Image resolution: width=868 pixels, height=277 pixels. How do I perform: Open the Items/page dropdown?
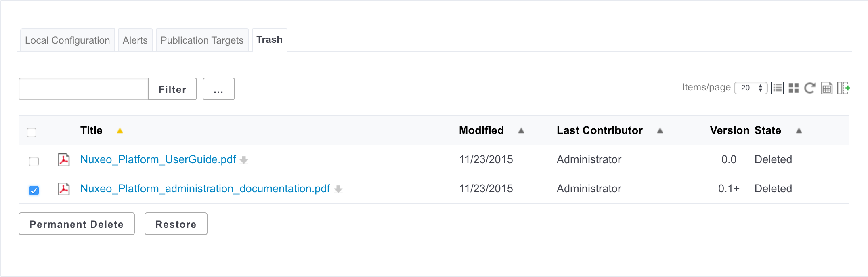click(x=751, y=88)
